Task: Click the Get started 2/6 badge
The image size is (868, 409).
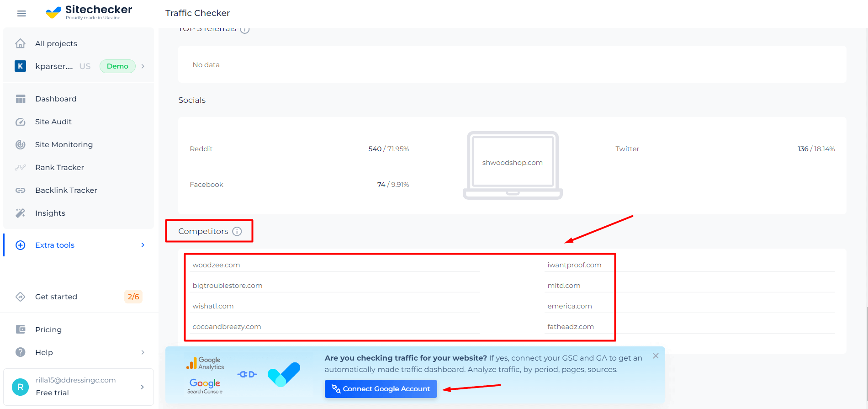Action: 133,297
